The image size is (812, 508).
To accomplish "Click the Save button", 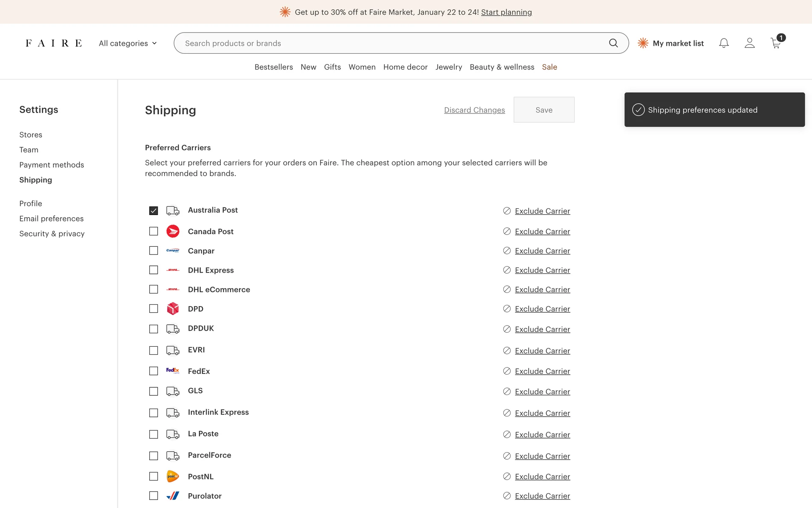I will [x=544, y=110].
